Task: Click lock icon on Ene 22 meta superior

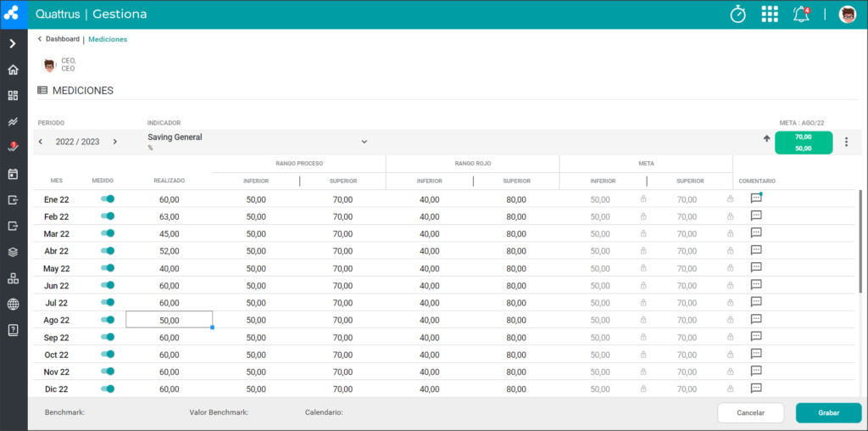Action: (x=730, y=199)
